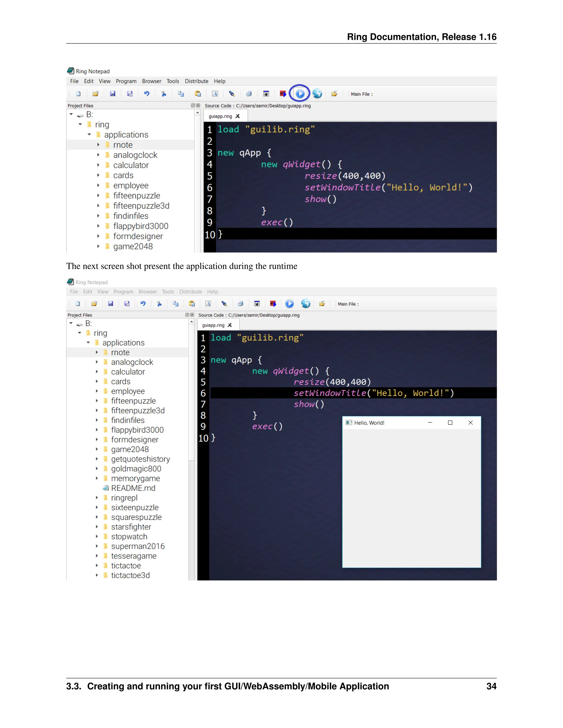563x728 pixels.
Task: Click the Font 'A' icon in top screenshot toolbar
Action: tap(215, 94)
